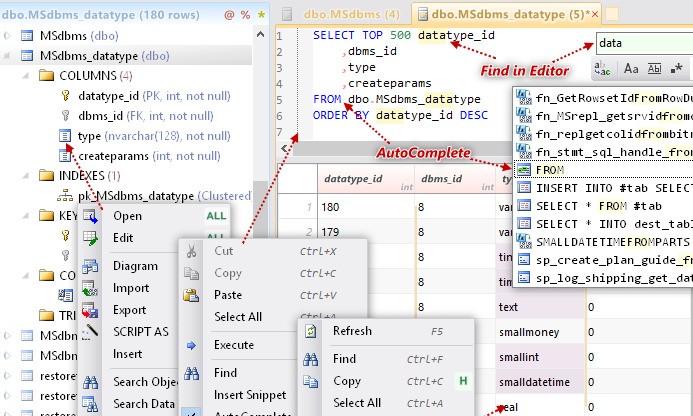Click the smallmoney cell in results
Viewport: 693px width, 416px height.
pyautogui.click(x=540, y=332)
